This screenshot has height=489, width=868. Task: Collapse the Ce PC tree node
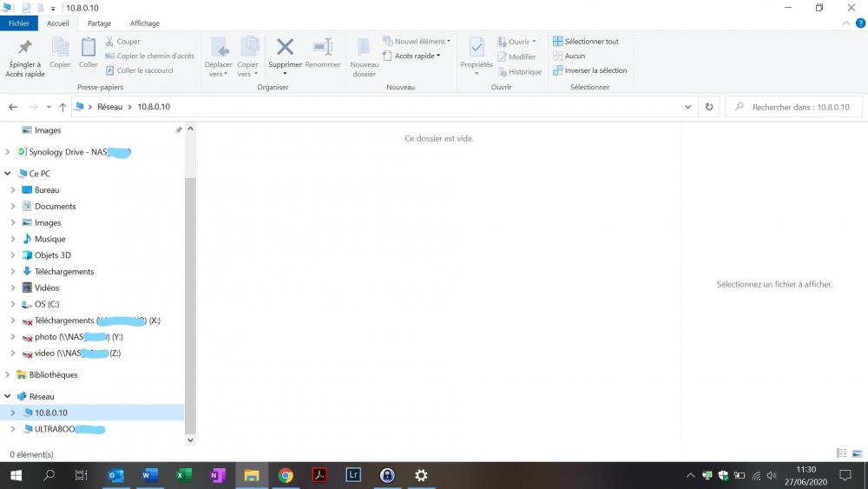click(8, 174)
